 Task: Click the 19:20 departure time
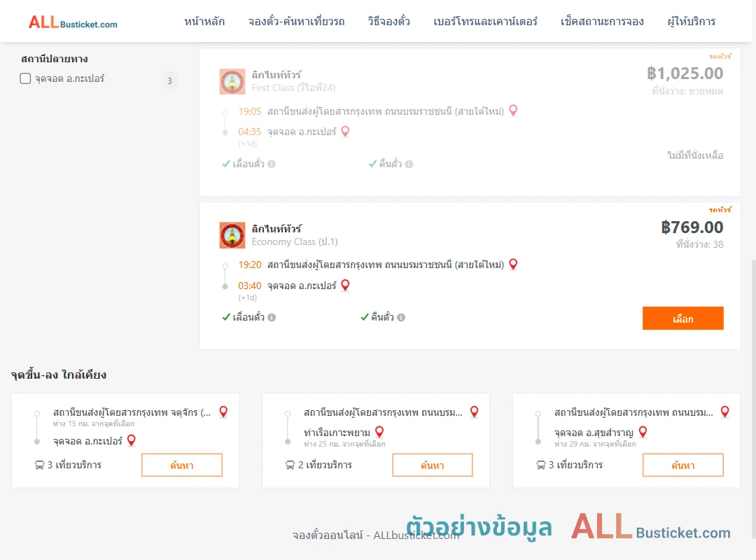point(250,265)
